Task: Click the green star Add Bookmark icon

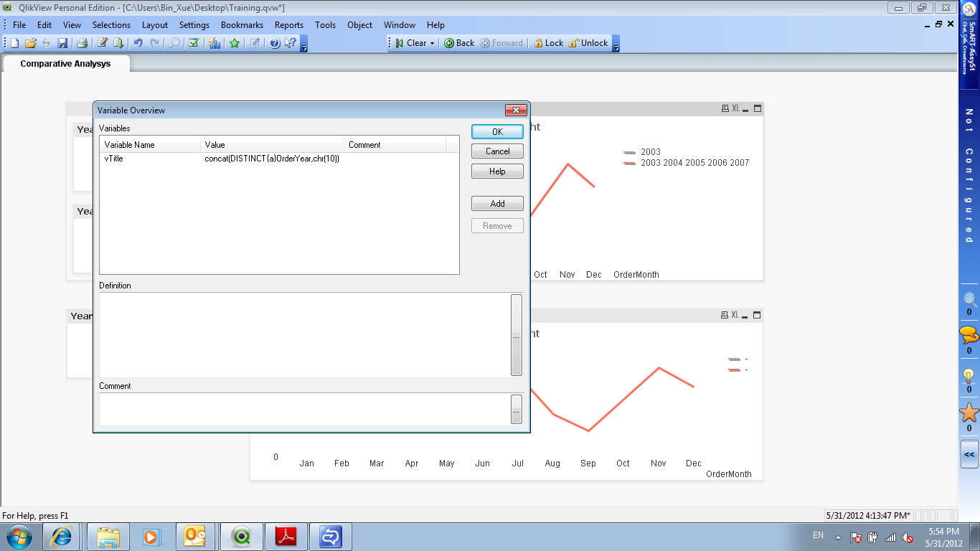Action: coord(235,43)
